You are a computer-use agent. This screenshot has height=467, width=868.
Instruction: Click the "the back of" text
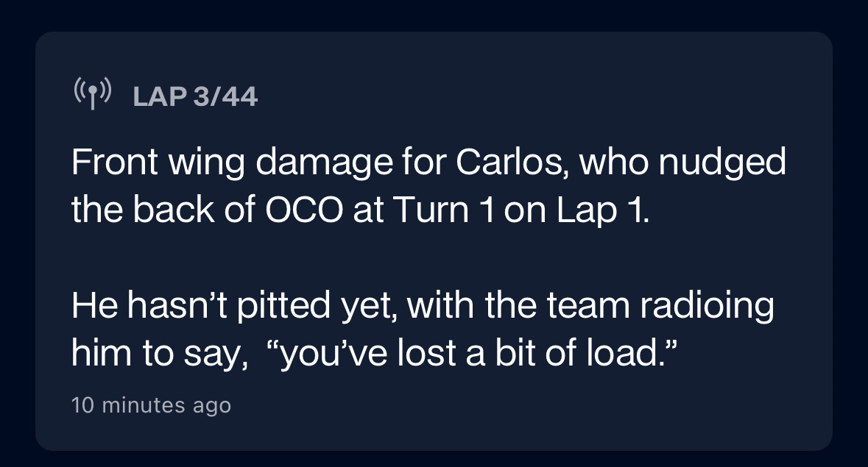pyautogui.click(x=163, y=210)
